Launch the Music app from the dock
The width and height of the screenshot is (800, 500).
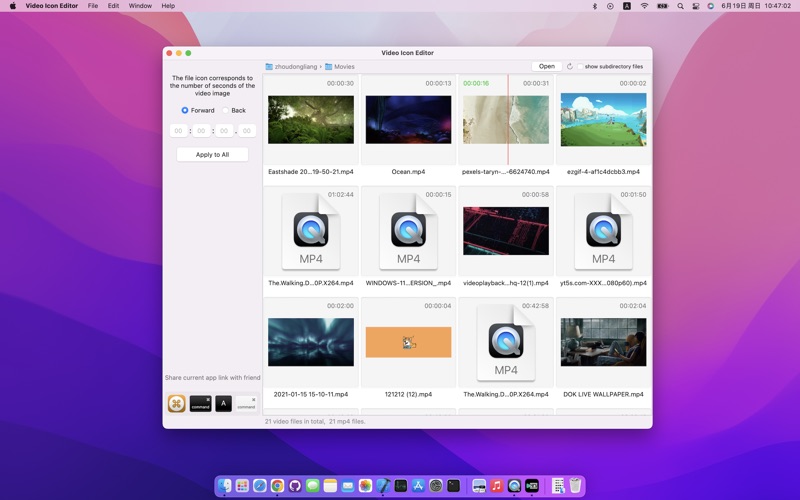coord(496,486)
